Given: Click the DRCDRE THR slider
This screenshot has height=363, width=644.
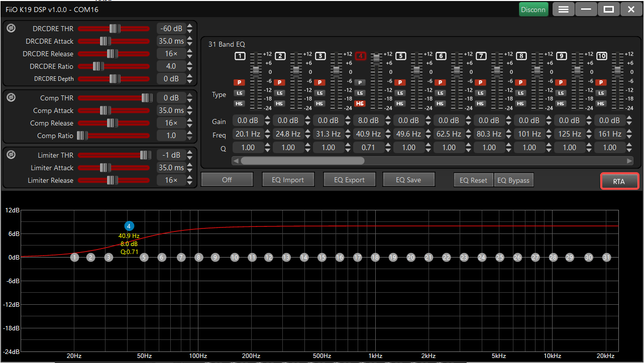Looking at the screenshot, I should coord(114,29).
